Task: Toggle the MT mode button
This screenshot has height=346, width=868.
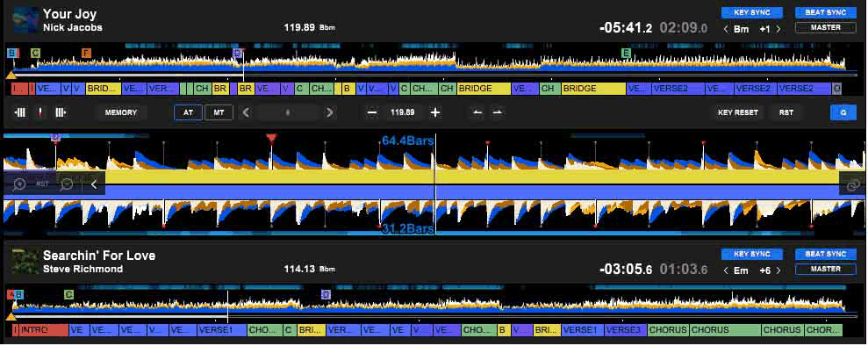Action: tap(219, 112)
